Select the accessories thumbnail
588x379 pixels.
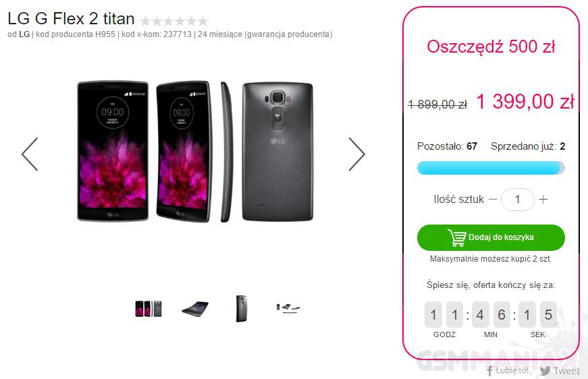(x=288, y=308)
